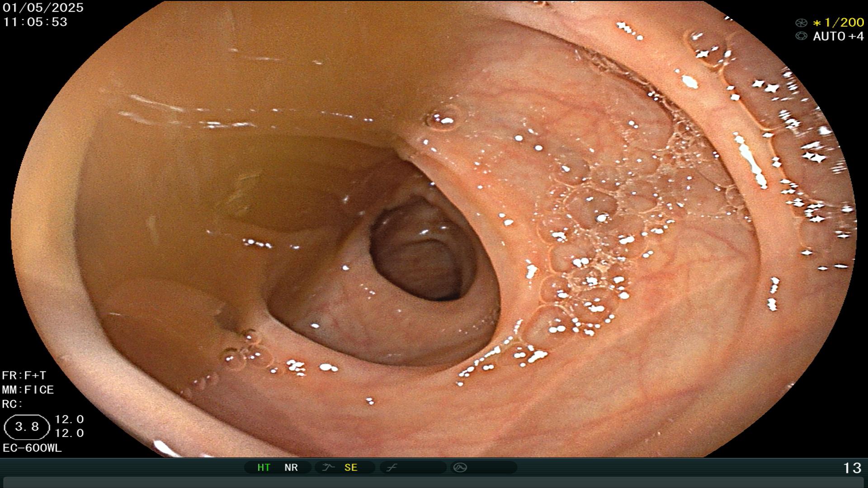Toggle the NR noise reduction indicator
Image resolution: width=868 pixels, height=488 pixels.
click(x=291, y=468)
